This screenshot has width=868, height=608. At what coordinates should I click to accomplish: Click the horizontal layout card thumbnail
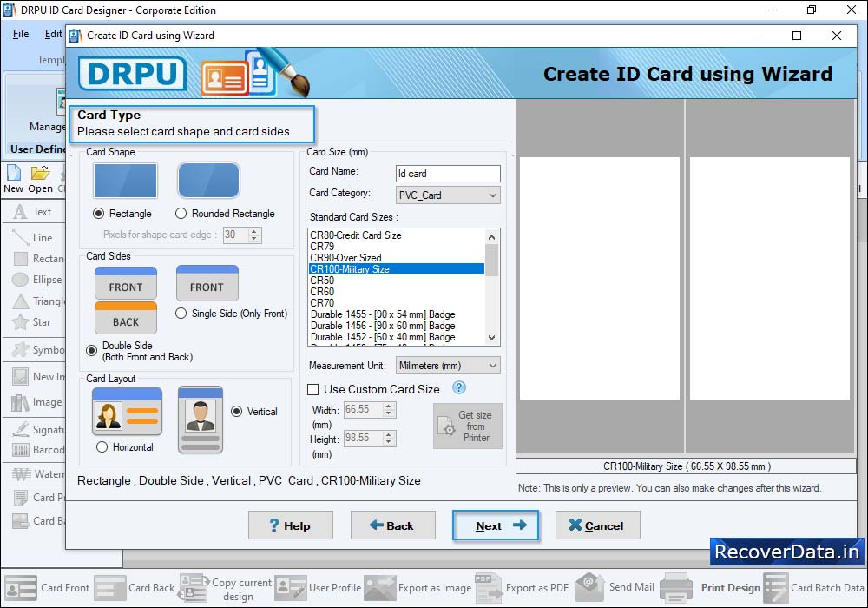127,412
